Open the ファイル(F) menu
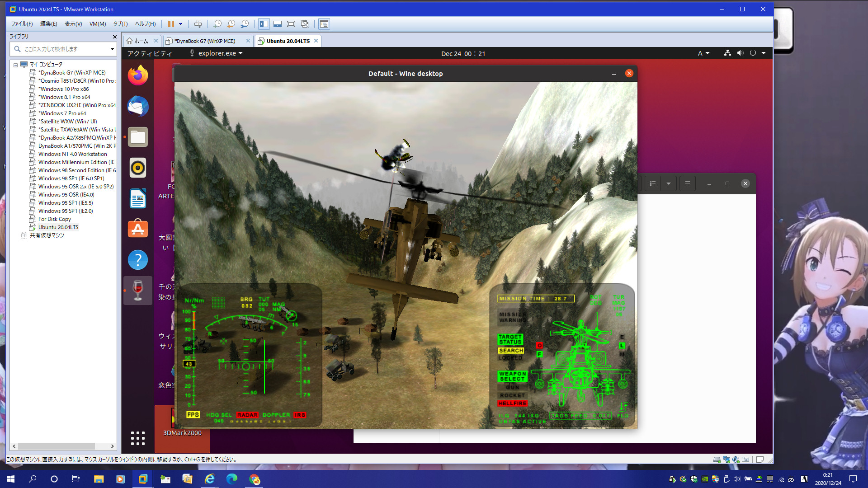The image size is (868, 488). pos(22,24)
